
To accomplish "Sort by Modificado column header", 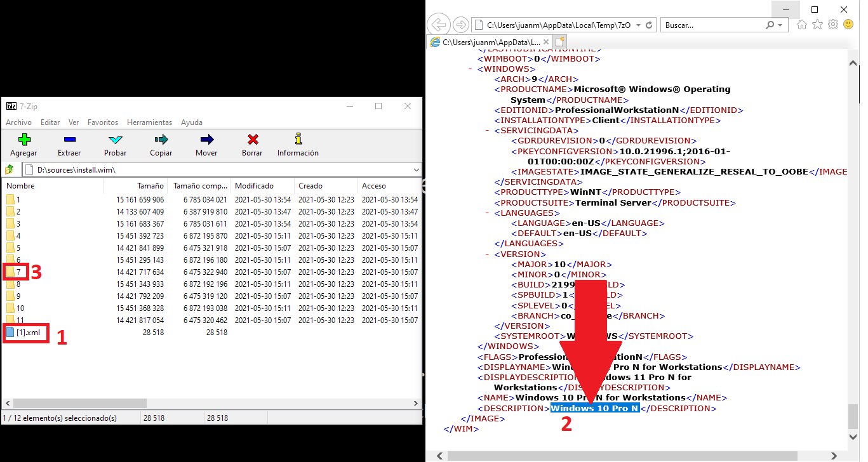I will tap(262, 186).
